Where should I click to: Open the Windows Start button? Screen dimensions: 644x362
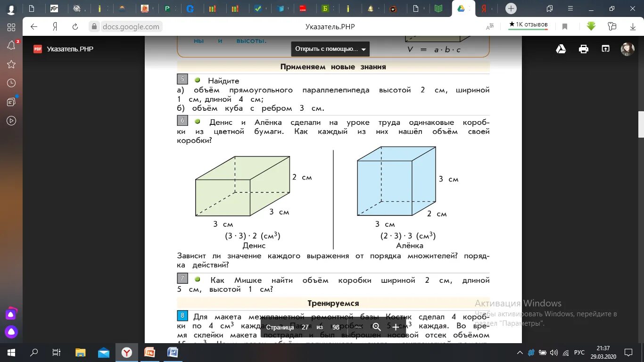pyautogui.click(x=11, y=352)
